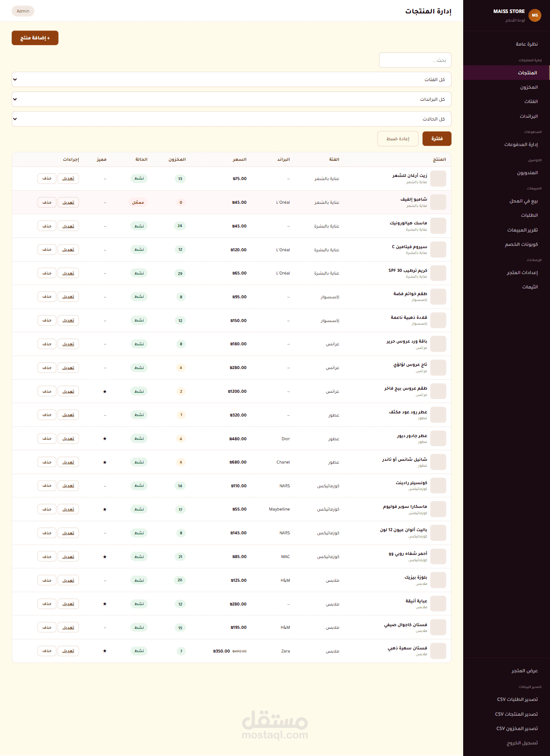Image resolution: width=550 pixels, height=756 pixels.
Task: Open thumbnail of زيت أرغان للشعر product
Action: point(438,179)
